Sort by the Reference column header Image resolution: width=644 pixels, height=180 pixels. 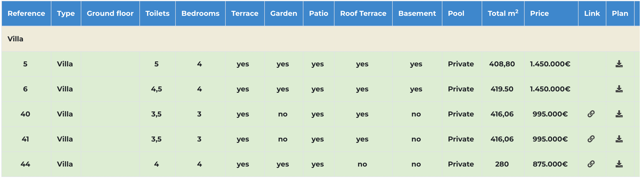tap(26, 13)
